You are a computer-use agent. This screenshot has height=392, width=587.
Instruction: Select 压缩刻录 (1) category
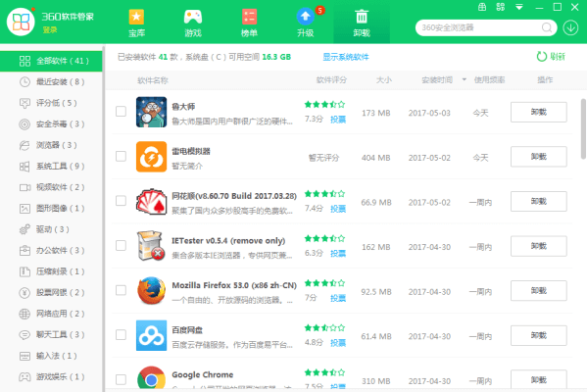coord(51,271)
